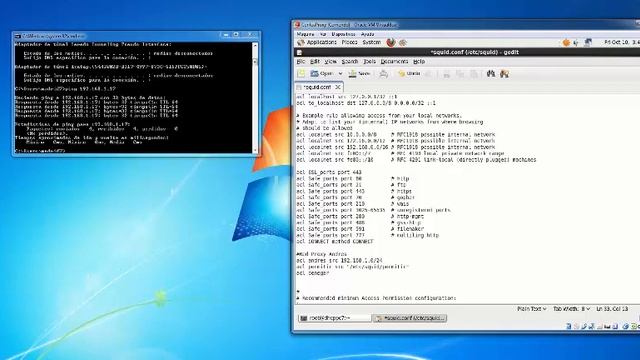Switch to the squid.conf gedit taskbar button

409,318
